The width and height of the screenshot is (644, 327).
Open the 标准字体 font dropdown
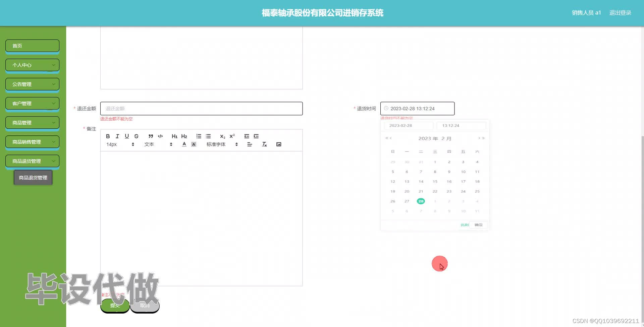[222, 144]
